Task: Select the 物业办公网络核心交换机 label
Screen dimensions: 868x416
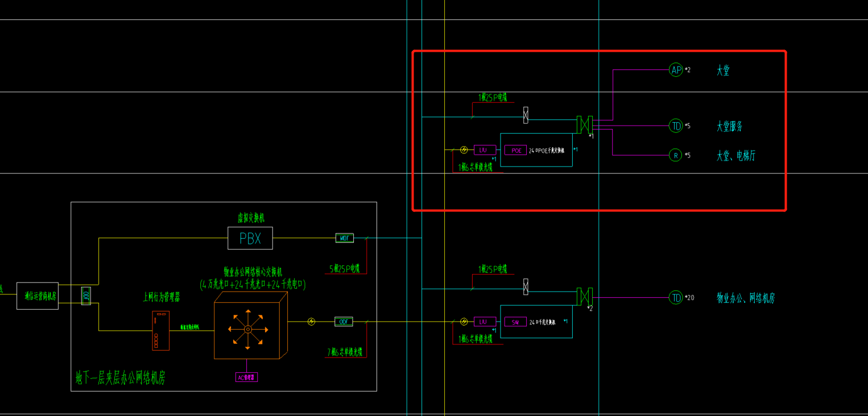Action: point(253,272)
